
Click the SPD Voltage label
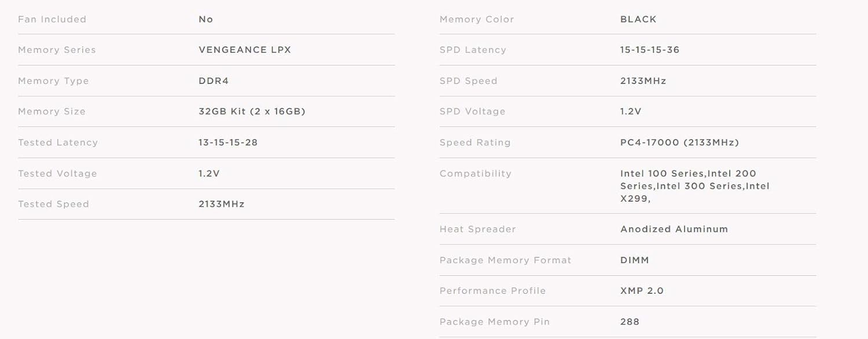pos(472,112)
